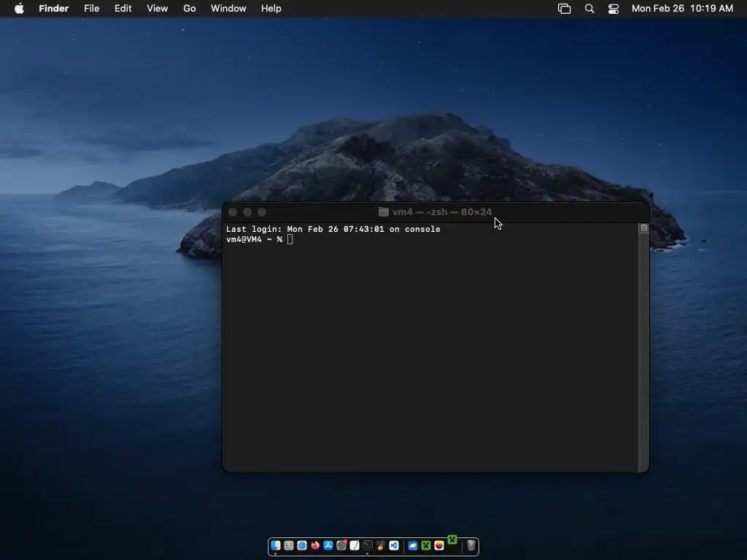747x560 pixels.
Task: Click Finder icon in the Dock
Action: 276,545
